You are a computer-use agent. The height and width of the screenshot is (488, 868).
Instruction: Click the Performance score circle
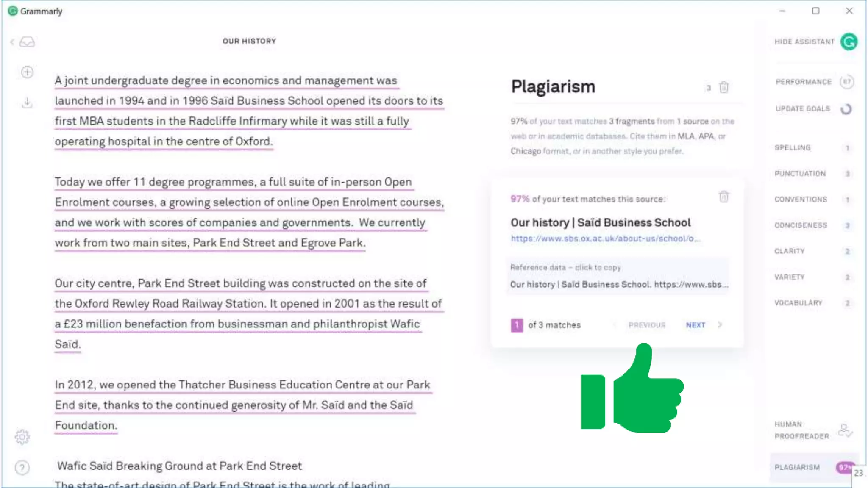click(846, 82)
